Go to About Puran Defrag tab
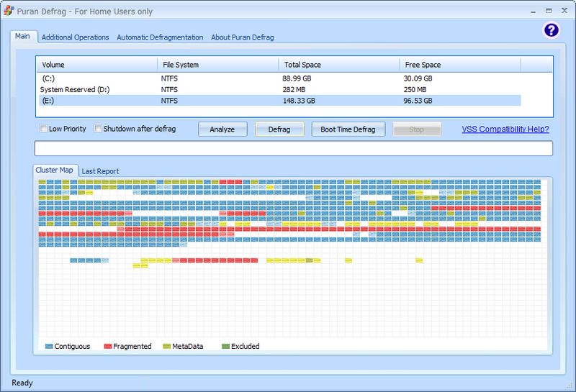This screenshot has height=392, width=576. 242,37
